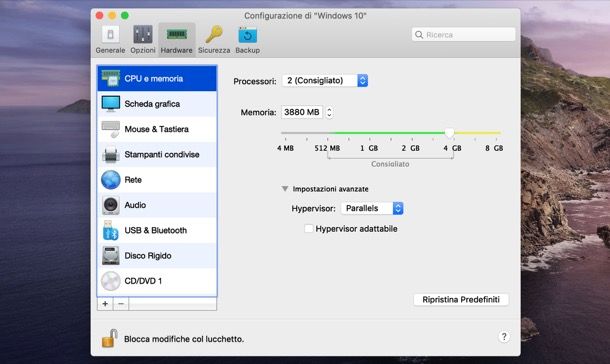This screenshot has width=610, height=364.
Task: Open the Hypervisor Parallels dropdown
Action: click(372, 208)
